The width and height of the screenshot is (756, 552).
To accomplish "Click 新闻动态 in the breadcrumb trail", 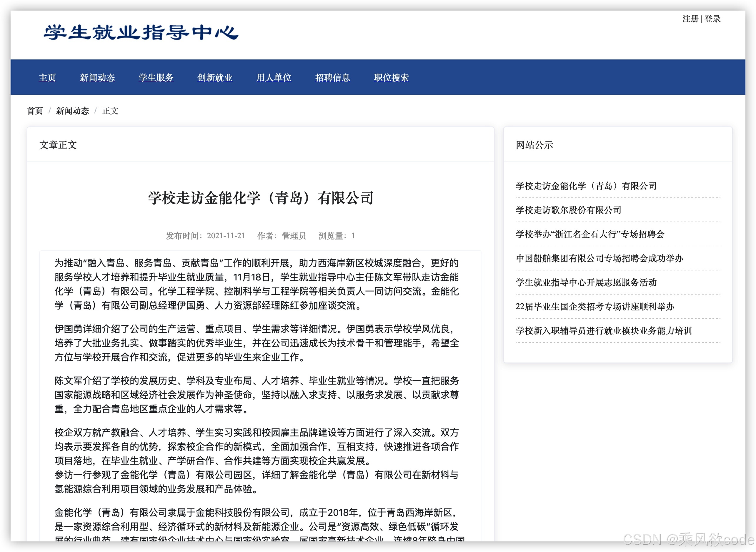I will coord(72,111).
